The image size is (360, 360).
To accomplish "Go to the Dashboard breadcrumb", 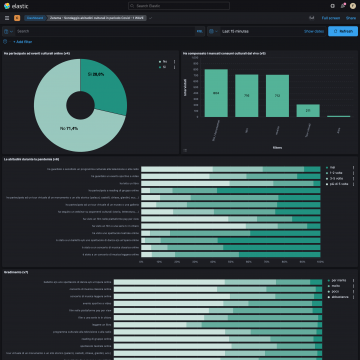I will click(35, 18).
